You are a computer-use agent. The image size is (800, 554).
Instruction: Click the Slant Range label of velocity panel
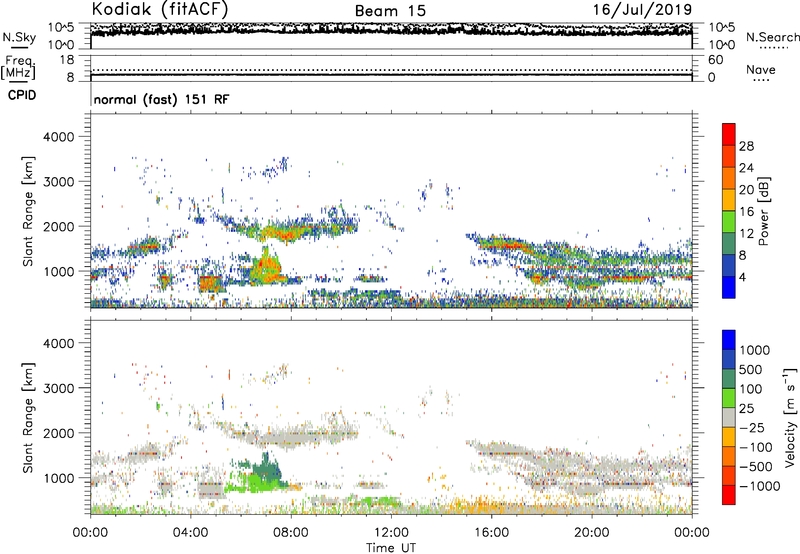tap(28, 418)
